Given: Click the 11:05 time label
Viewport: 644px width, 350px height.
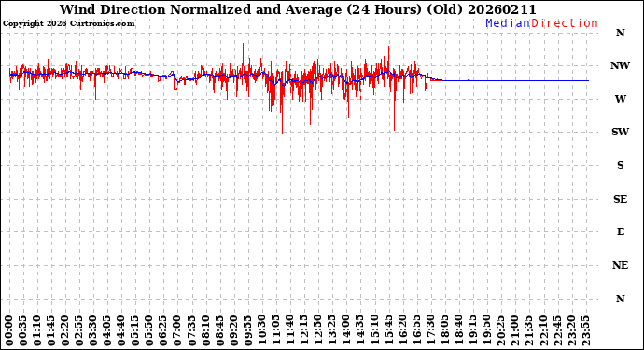Looking at the screenshot, I should pyautogui.click(x=275, y=331).
